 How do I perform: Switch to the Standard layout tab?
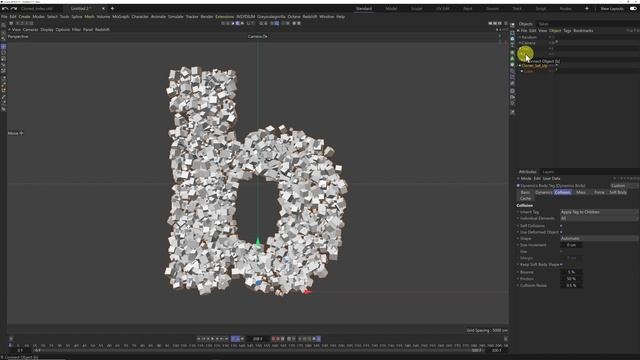(x=363, y=9)
